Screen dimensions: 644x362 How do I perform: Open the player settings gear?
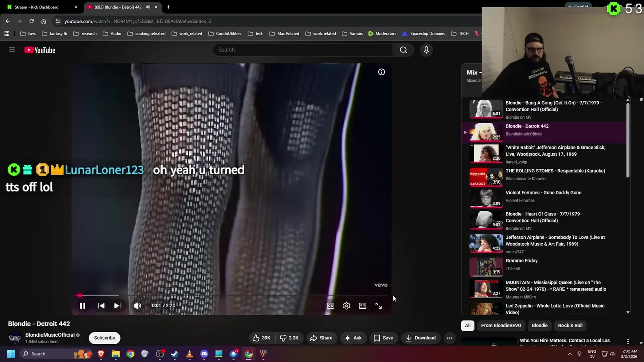pos(346,305)
